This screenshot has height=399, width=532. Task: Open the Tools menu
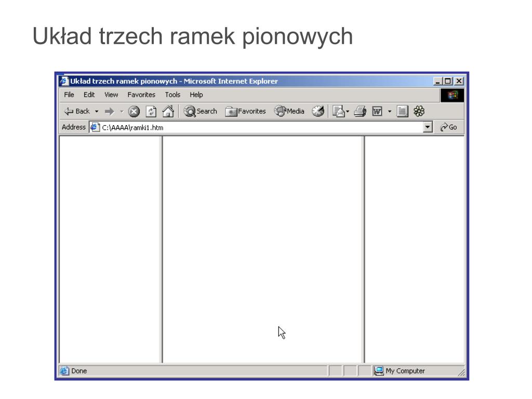pyautogui.click(x=172, y=95)
